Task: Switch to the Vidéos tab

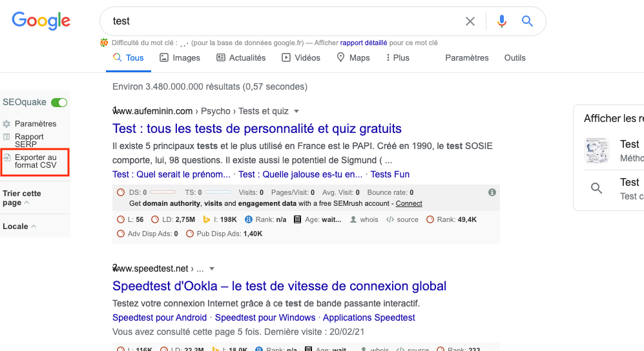Action: click(301, 58)
